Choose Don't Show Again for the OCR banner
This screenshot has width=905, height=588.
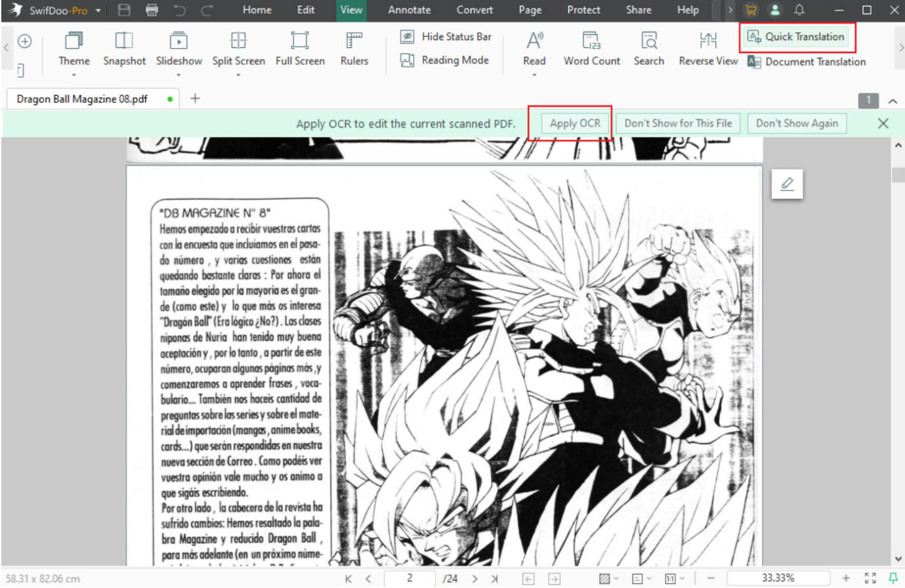(x=796, y=123)
